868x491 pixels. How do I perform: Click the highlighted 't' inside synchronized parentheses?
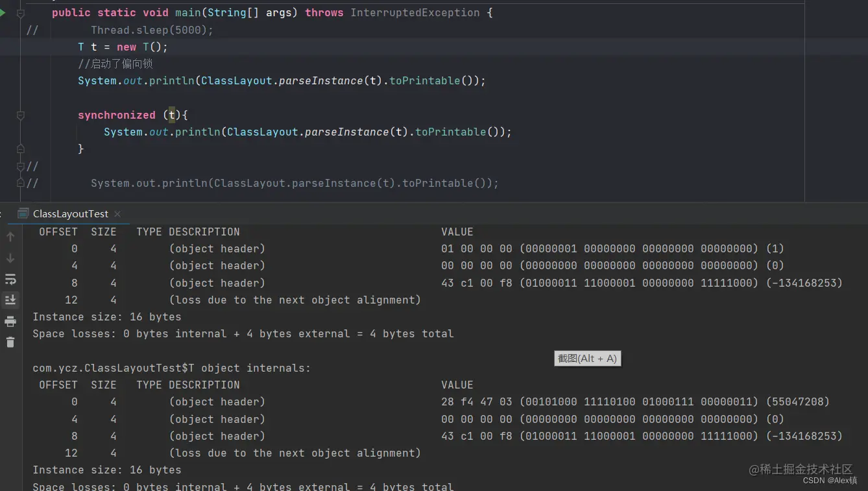click(x=172, y=115)
